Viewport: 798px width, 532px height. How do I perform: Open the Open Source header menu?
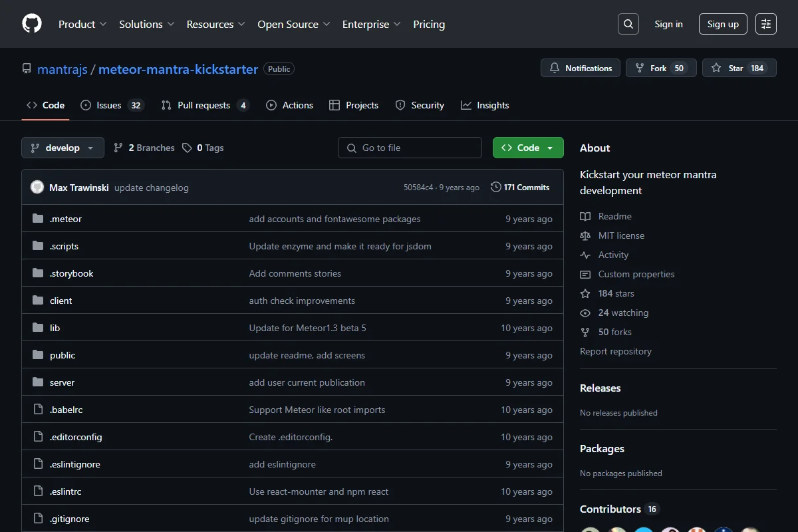[294, 24]
